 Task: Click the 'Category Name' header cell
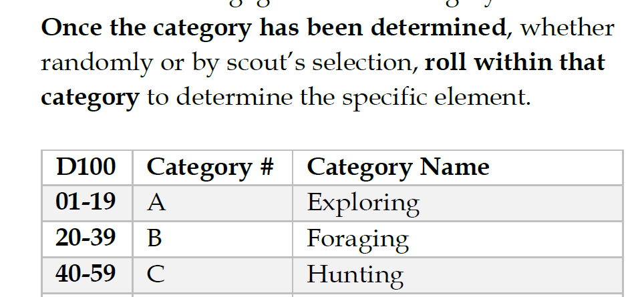[397, 167]
